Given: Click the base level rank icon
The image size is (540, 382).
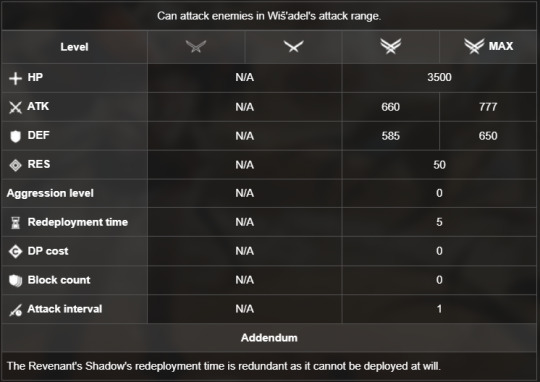Looking at the screenshot, I should [196, 46].
